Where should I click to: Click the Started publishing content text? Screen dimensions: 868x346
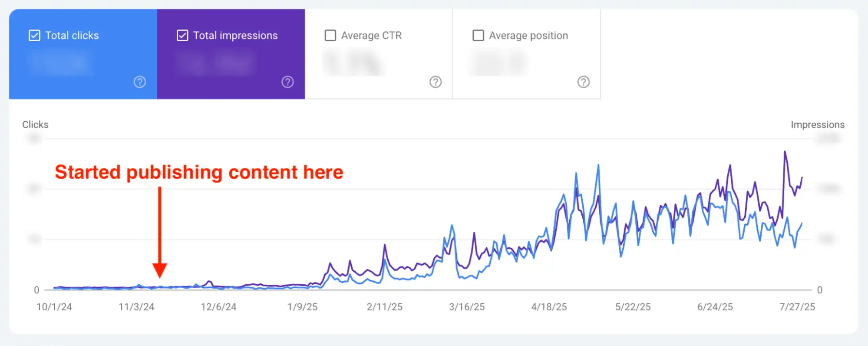(x=199, y=172)
